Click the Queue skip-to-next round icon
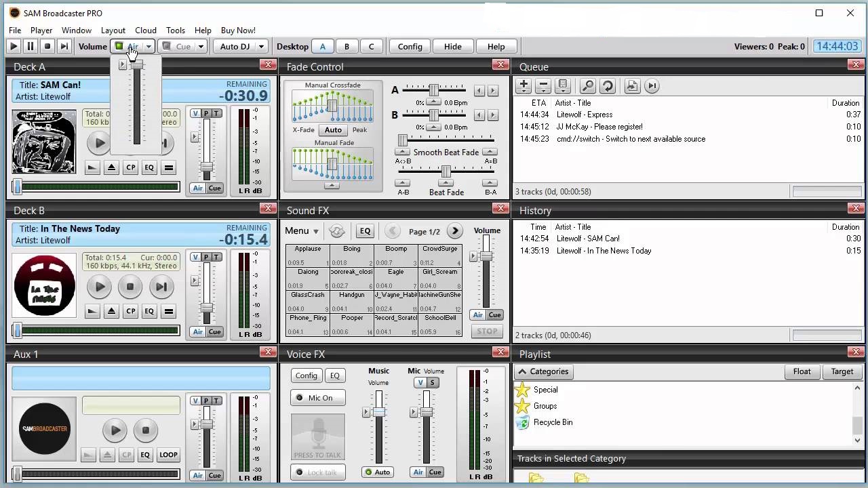868x488 pixels. (x=652, y=86)
